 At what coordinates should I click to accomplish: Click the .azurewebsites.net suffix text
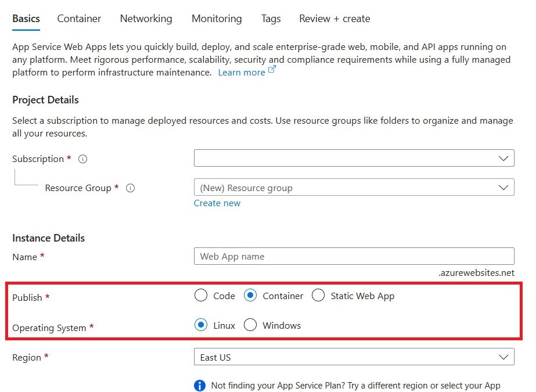pyautogui.click(x=477, y=273)
